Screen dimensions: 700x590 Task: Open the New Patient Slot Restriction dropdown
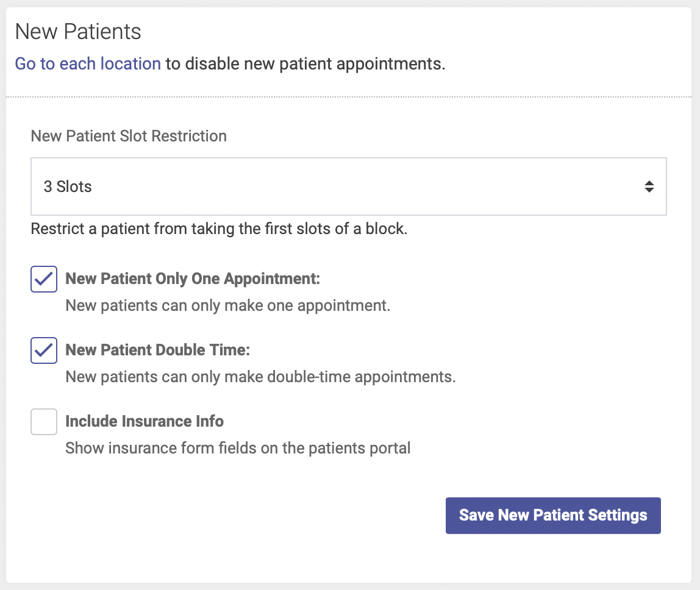pos(349,187)
